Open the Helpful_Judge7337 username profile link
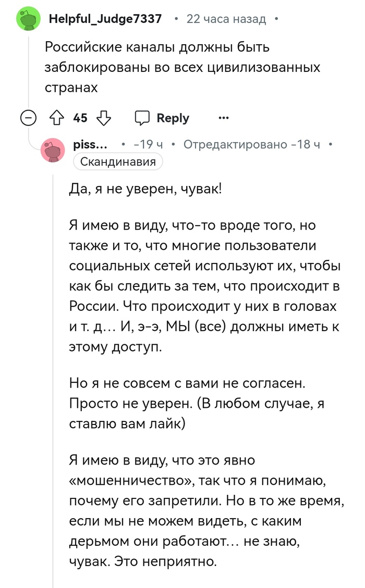The height and width of the screenshot is (588, 365). pyautogui.click(x=105, y=19)
